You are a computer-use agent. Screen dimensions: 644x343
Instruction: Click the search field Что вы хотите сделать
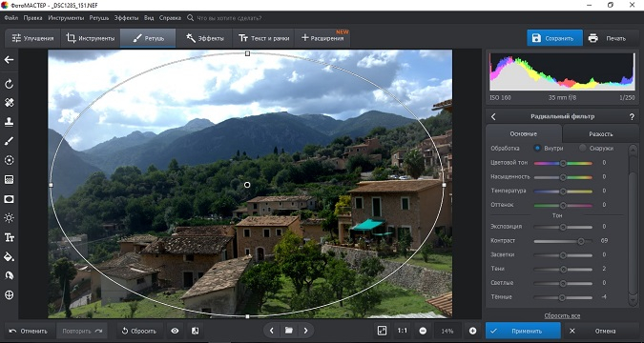point(229,18)
